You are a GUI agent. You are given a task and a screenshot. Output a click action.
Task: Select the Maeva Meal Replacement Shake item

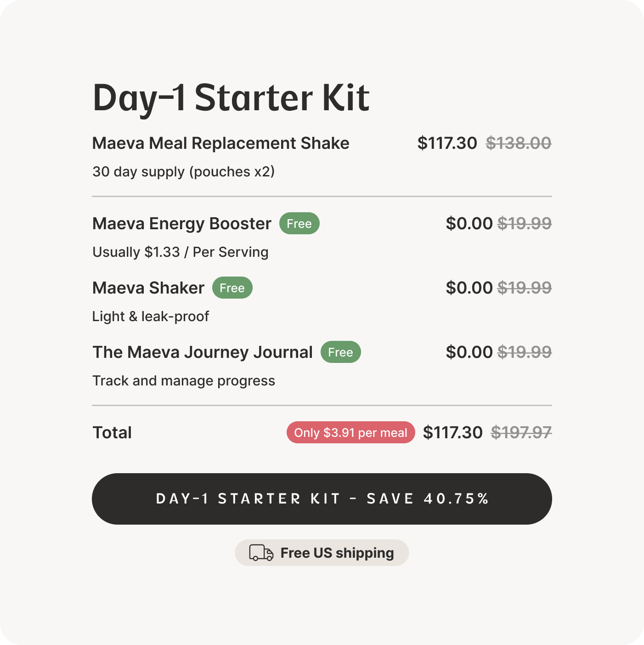(220, 143)
